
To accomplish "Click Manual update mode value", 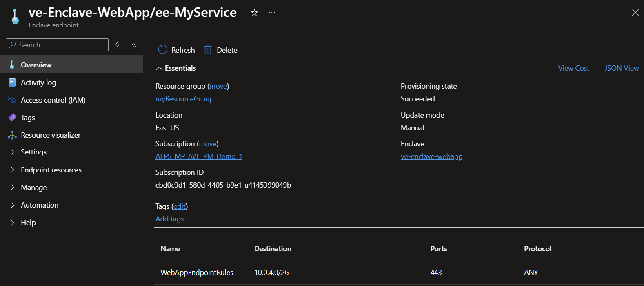I will coord(413,128).
